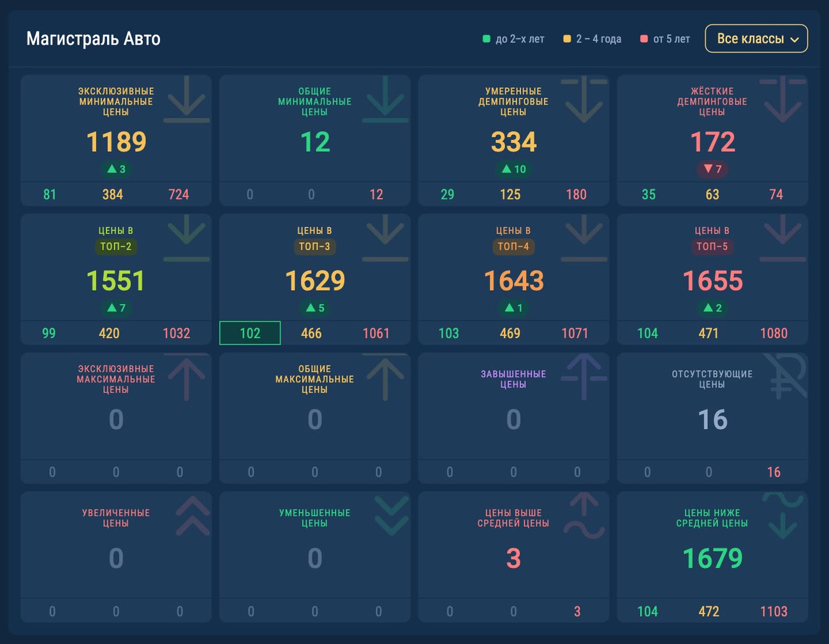This screenshot has height=644, width=829.
Task: Click the ▲5 change badge under 1629
Action: tap(315, 308)
